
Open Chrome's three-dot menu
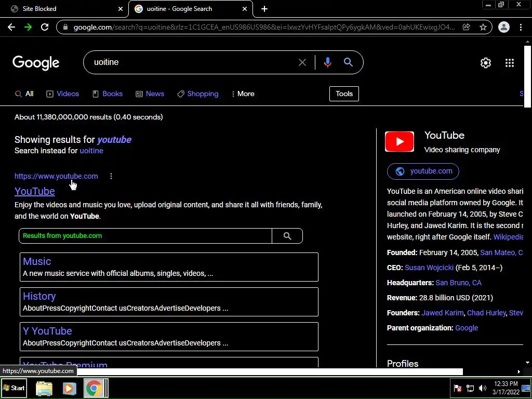click(521, 27)
